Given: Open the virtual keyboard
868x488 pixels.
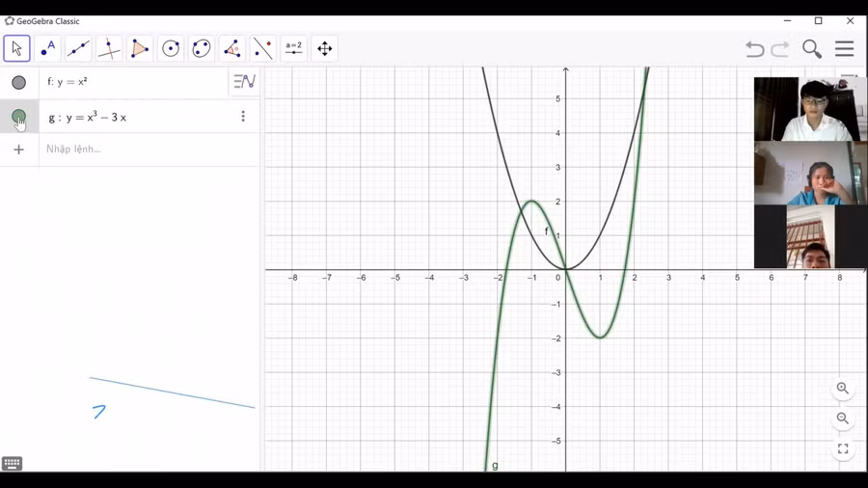Looking at the screenshot, I should pos(13,464).
